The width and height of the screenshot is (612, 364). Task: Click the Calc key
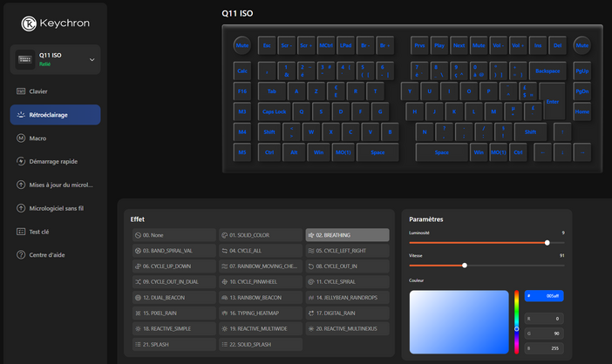point(242,71)
